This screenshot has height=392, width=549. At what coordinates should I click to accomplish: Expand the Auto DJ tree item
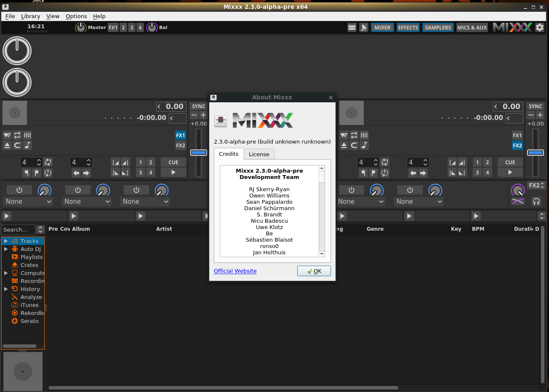(x=6, y=249)
